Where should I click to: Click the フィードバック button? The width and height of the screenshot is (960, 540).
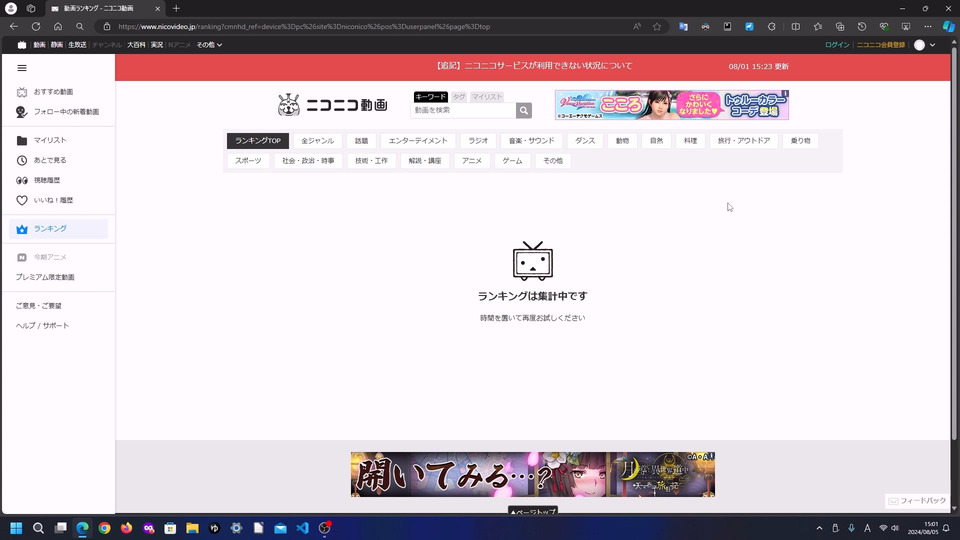point(917,501)
